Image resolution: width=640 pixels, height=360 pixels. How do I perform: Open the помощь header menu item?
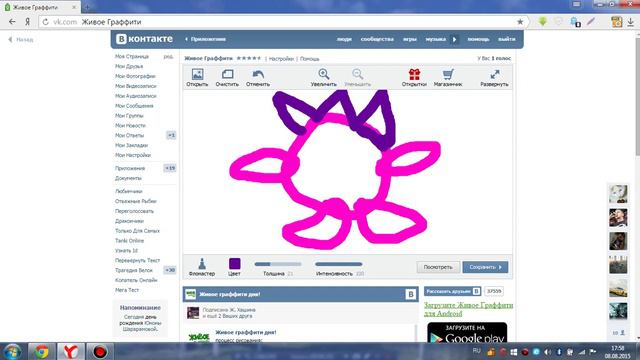(478, 39)
